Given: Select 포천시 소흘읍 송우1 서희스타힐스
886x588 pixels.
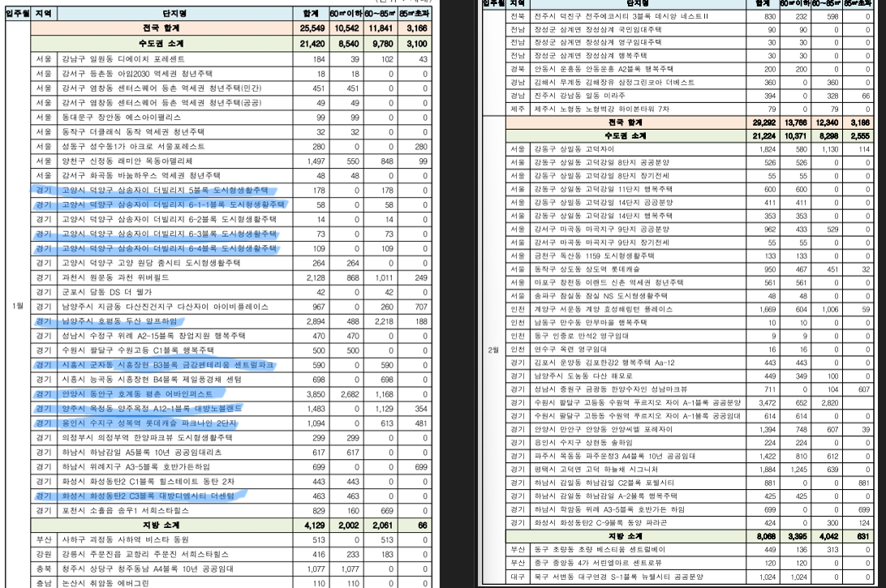Looking at the screenshot, I should tap(126, 511).
